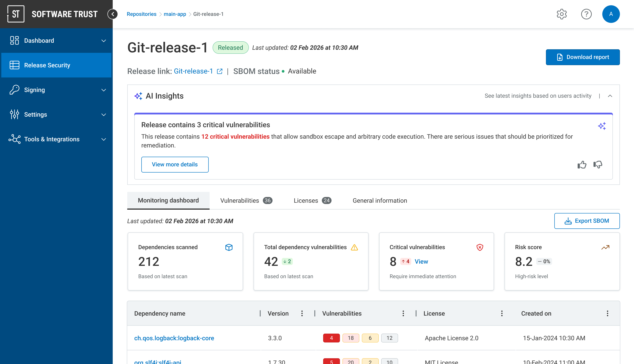Viewport: 634px width, 364px height.
Task: Expand the Tools & Integrations chevron
Action: (x=103, y=139)
